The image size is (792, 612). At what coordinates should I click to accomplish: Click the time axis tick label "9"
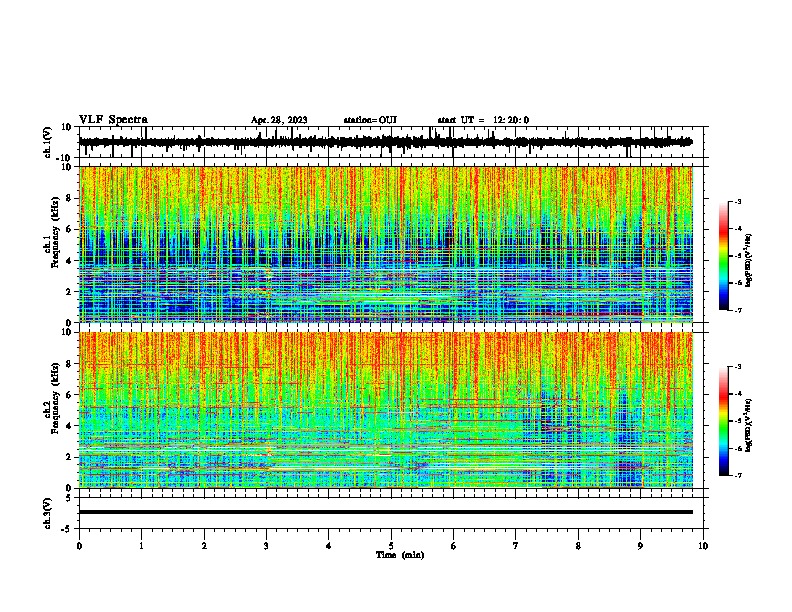click(x=640, y=546)
